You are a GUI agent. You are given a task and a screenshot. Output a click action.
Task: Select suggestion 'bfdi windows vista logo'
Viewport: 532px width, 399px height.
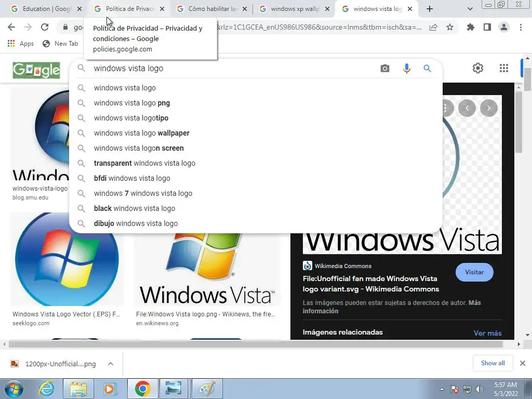[x=256, y=178]
